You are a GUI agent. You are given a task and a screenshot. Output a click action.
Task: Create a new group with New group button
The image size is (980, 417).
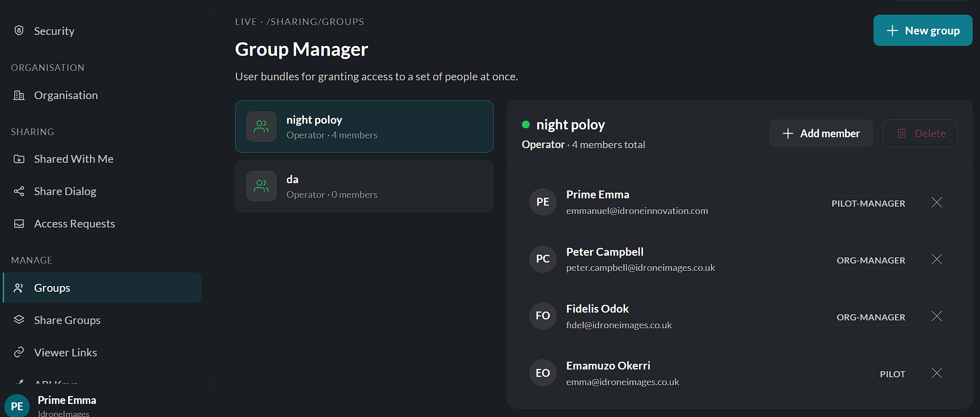pyautogui.click(x=923, y=30)
